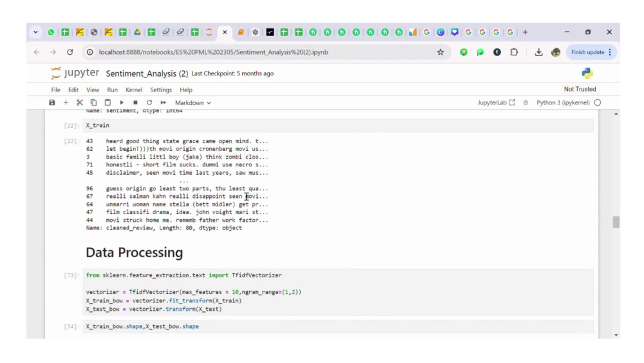This screenshot has height=363, width=644.
Task: Check the kernel status circle indicator
Action: 598,103
